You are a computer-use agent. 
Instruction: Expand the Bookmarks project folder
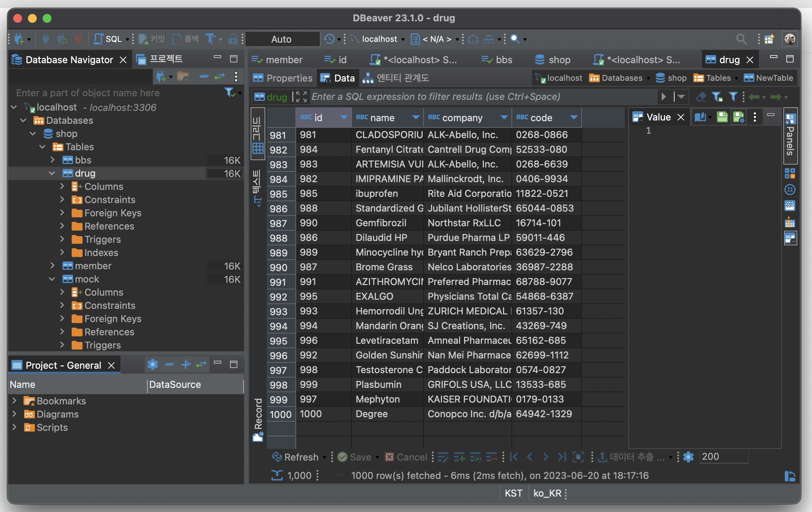14,401
